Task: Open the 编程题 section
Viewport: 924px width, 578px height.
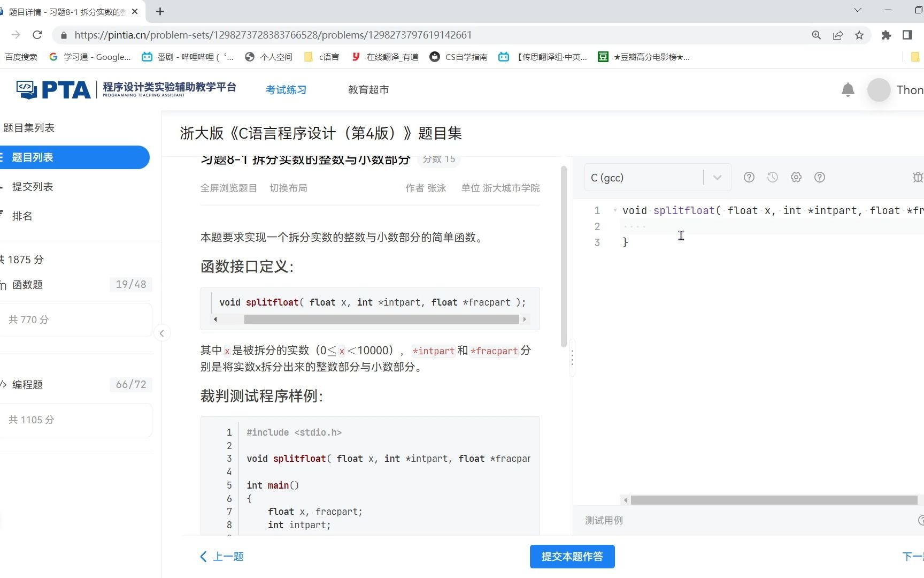Action: (x=27, y=385)
